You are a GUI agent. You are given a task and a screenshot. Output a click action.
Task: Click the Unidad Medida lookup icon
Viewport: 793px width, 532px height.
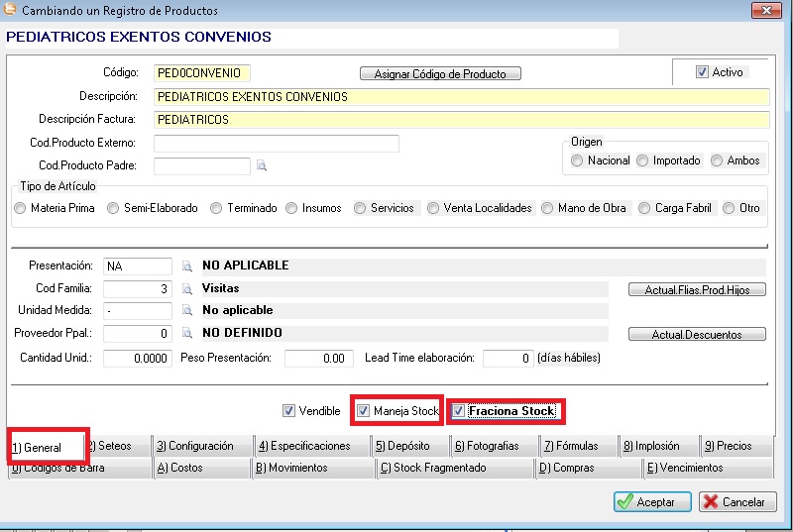pyautogui.click(x=186, y=311)
